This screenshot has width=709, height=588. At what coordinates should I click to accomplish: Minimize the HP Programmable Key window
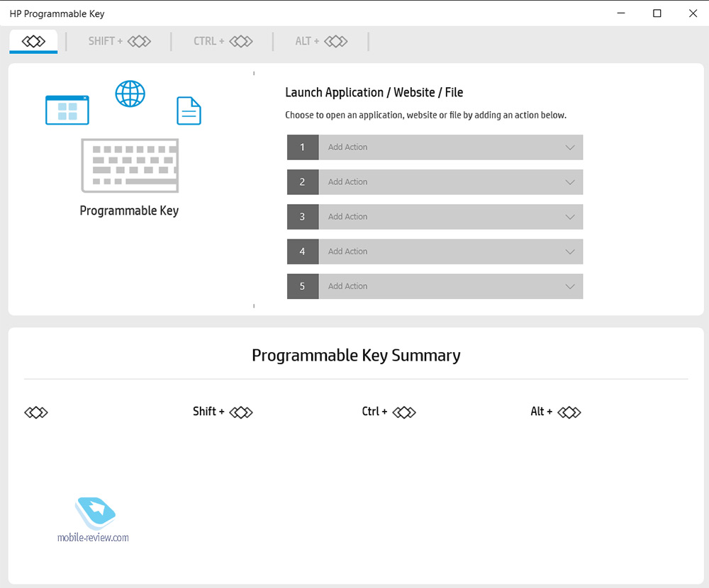coord(621,13)
